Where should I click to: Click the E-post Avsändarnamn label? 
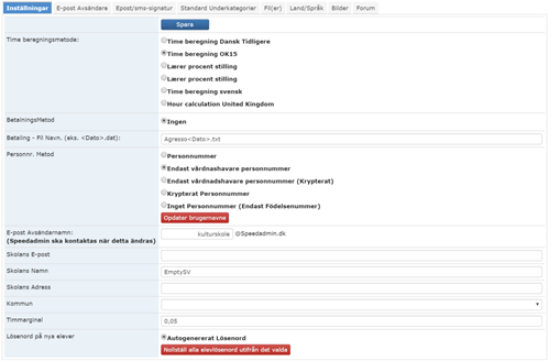point(40,233)
